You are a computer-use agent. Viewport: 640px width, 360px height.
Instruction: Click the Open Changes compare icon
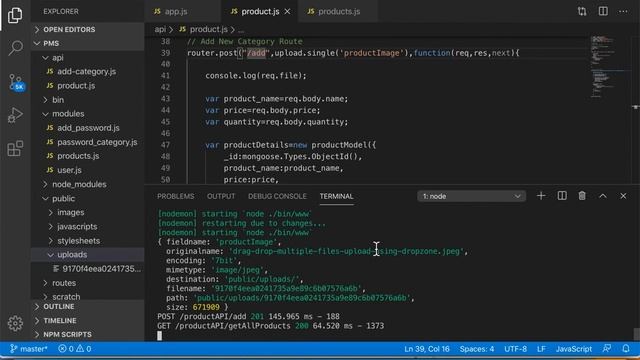pyautogui.click(x=582, y=11)
